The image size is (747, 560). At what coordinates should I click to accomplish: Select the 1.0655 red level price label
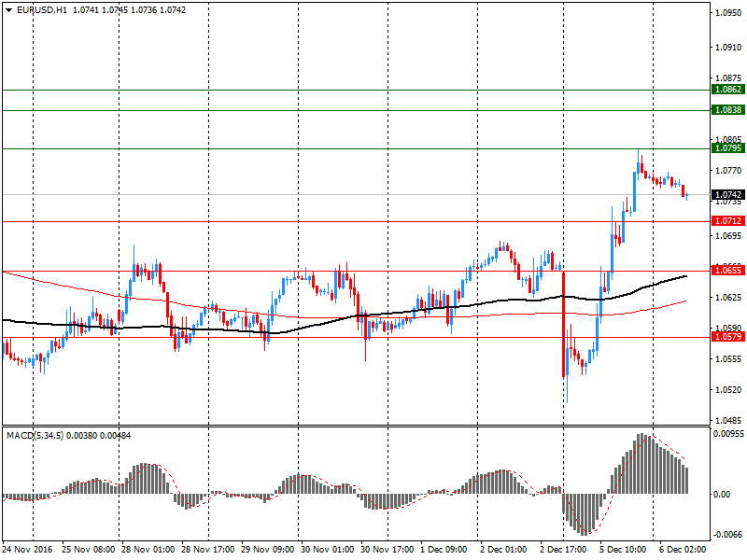728,271
